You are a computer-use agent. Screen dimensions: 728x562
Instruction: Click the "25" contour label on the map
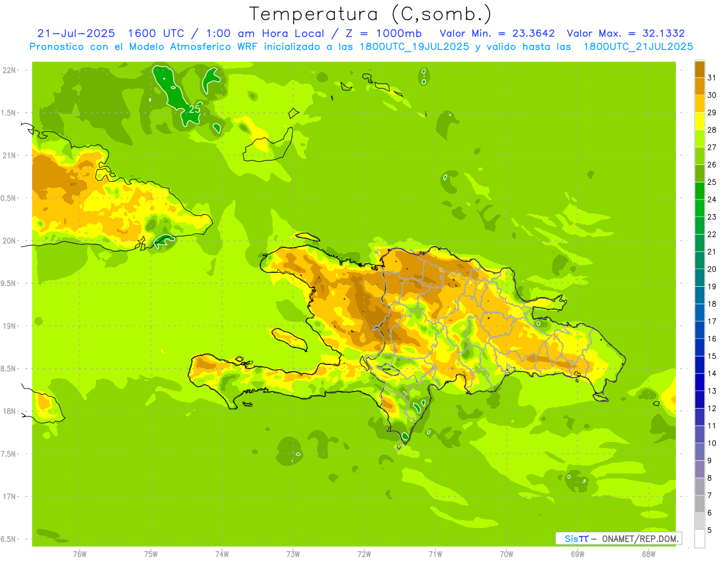195,109
